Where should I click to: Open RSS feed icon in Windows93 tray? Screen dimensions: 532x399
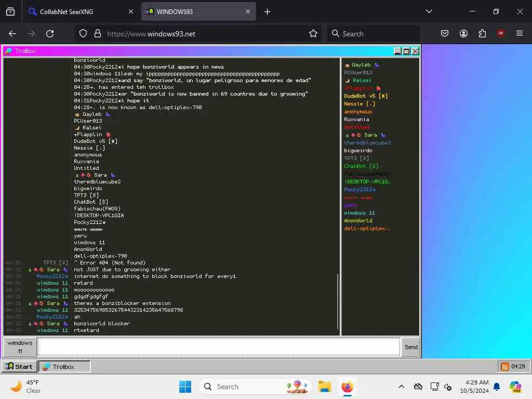[505, 366]
